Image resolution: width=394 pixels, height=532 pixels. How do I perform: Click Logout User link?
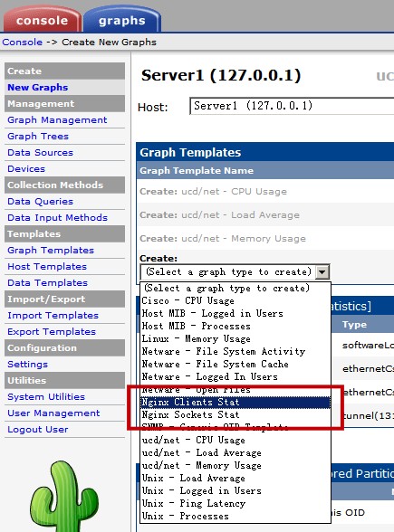tap(38, 430)
